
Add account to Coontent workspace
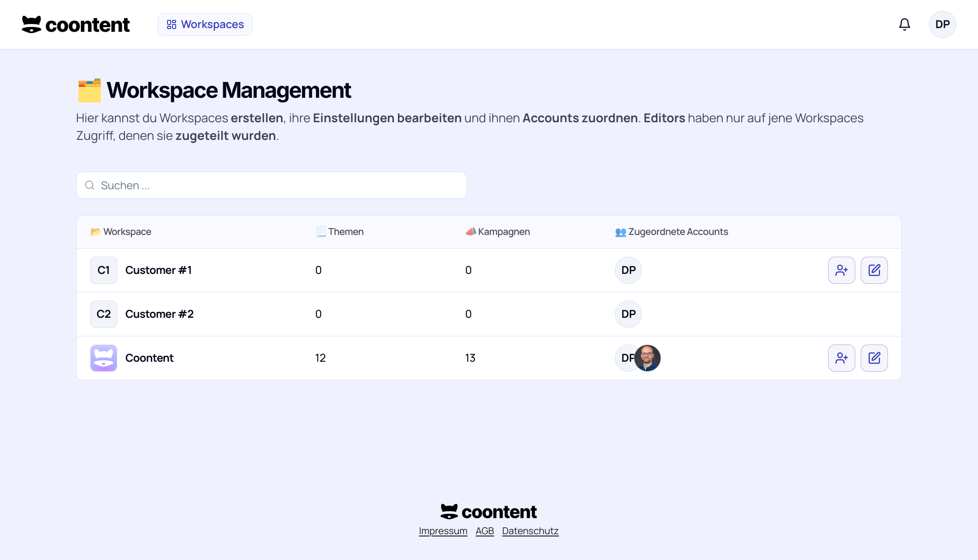coord(841,358)
